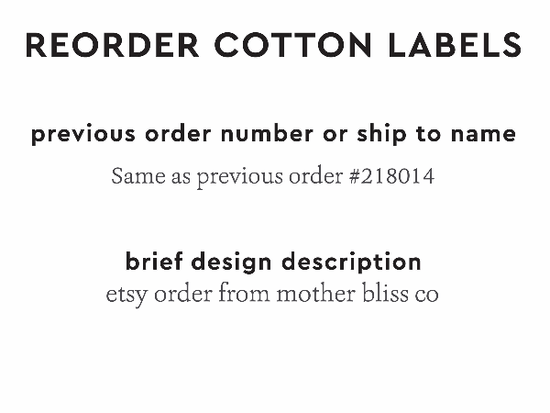Click the word 'brief' in the second label

click(x=154, y=261)
